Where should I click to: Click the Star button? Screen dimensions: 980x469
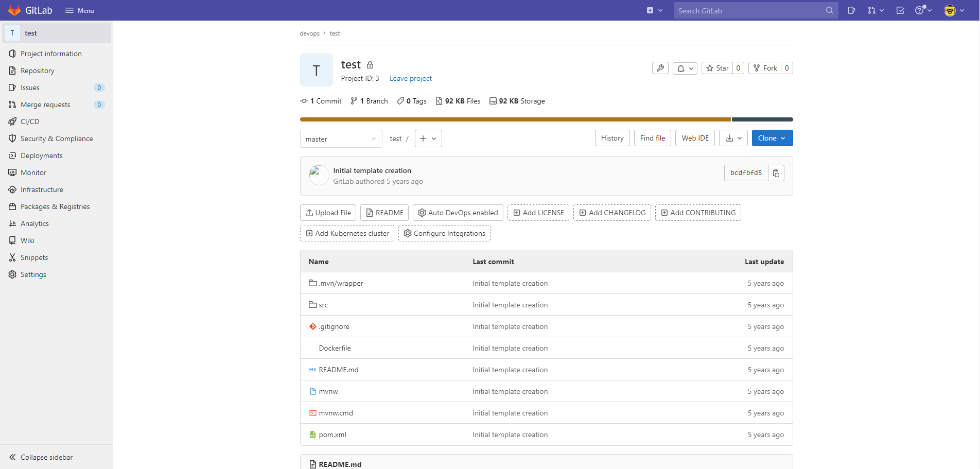coord(717,68)
